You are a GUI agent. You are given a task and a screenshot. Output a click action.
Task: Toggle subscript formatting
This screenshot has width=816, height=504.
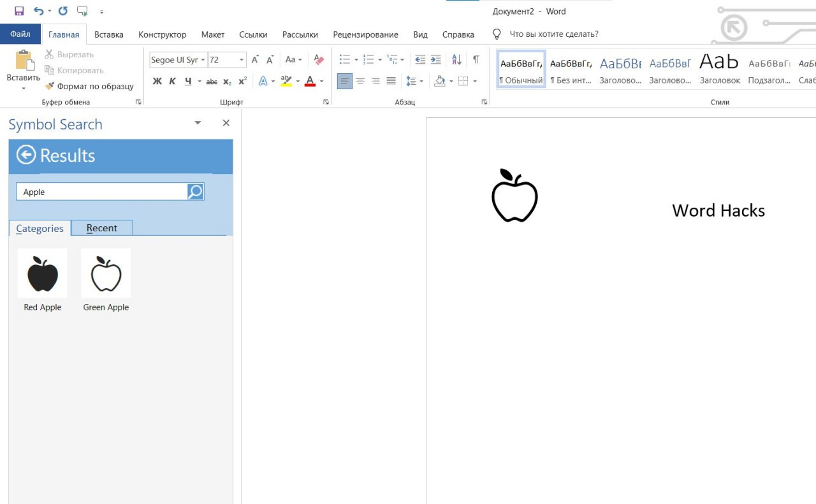click(228, 82)
